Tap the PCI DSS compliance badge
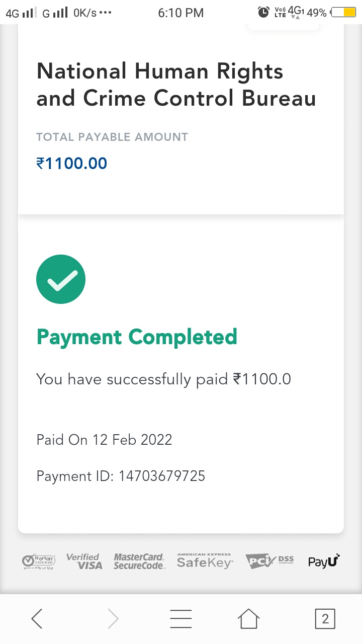 [269, 561]
